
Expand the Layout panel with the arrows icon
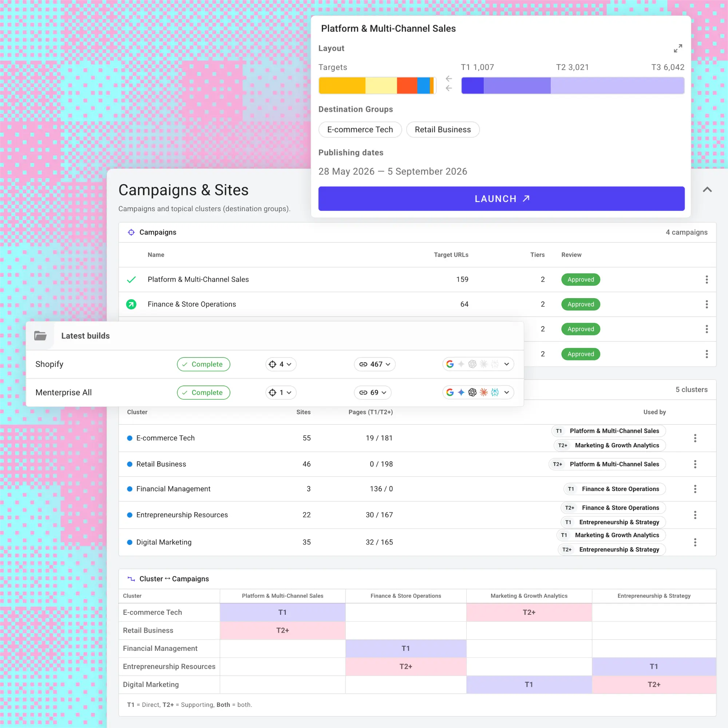(x=677, y=48)
